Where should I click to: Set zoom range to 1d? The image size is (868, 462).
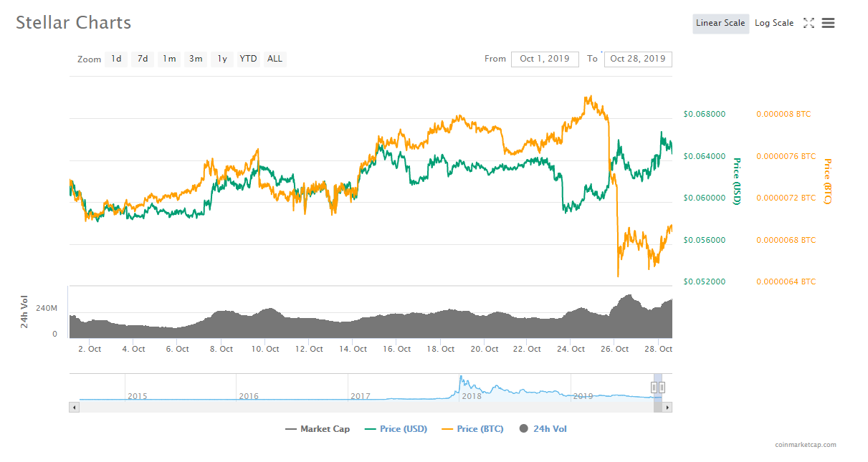point(116,59)
